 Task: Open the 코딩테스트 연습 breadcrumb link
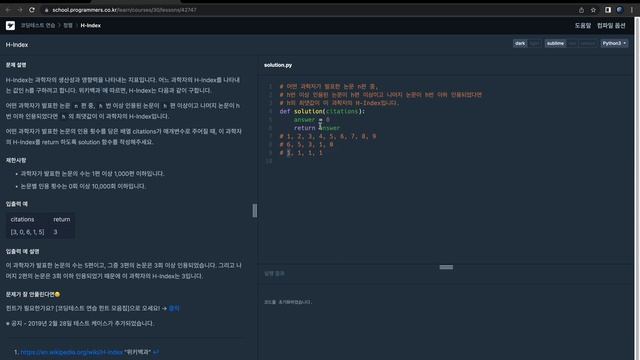pyautogui.click(x=38, y=25)
